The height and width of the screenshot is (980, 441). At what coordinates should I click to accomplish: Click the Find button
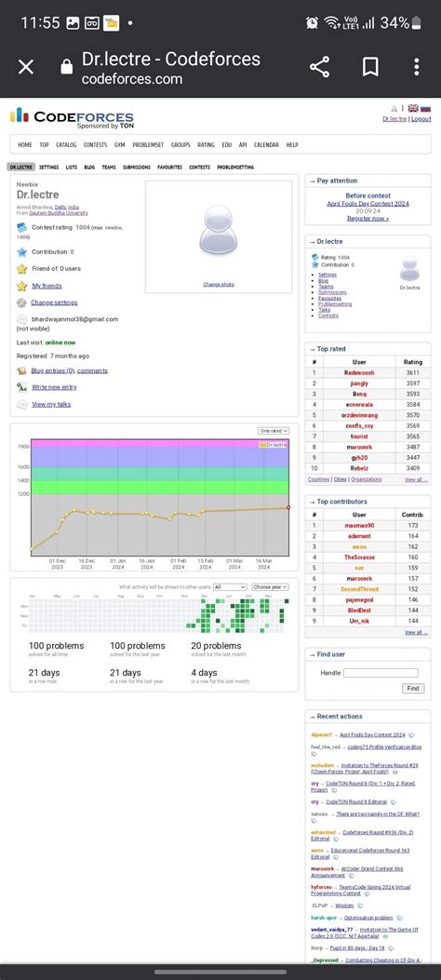(x=413, y=688)
